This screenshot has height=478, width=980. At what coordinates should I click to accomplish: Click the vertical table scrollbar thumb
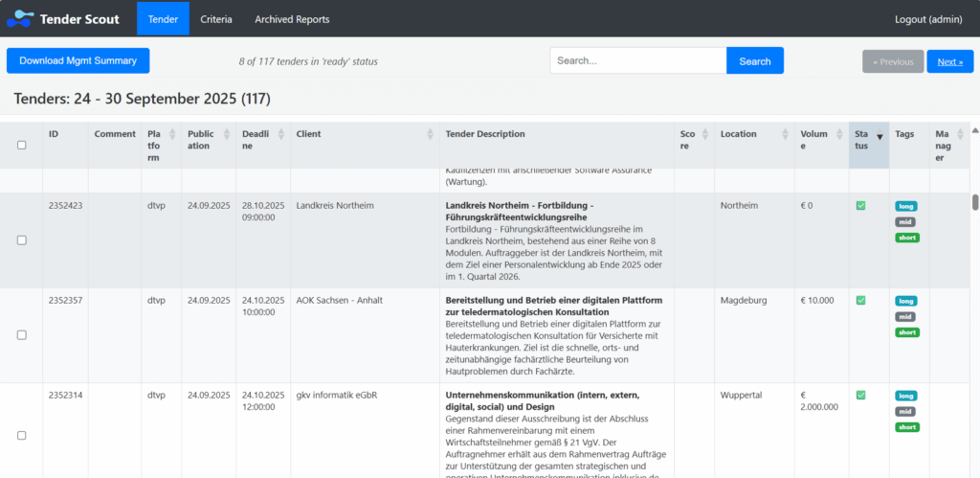[x=975, y=202]
